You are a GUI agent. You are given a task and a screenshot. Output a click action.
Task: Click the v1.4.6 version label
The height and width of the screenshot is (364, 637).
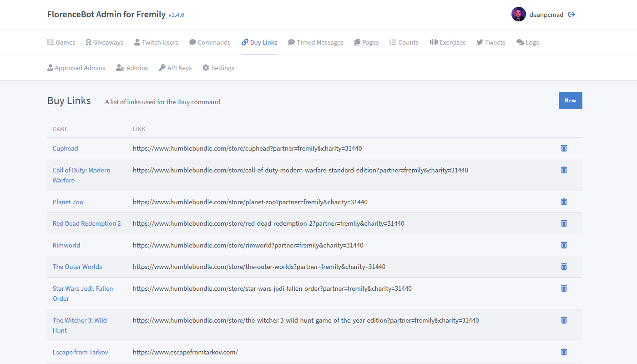click(176, 15)
